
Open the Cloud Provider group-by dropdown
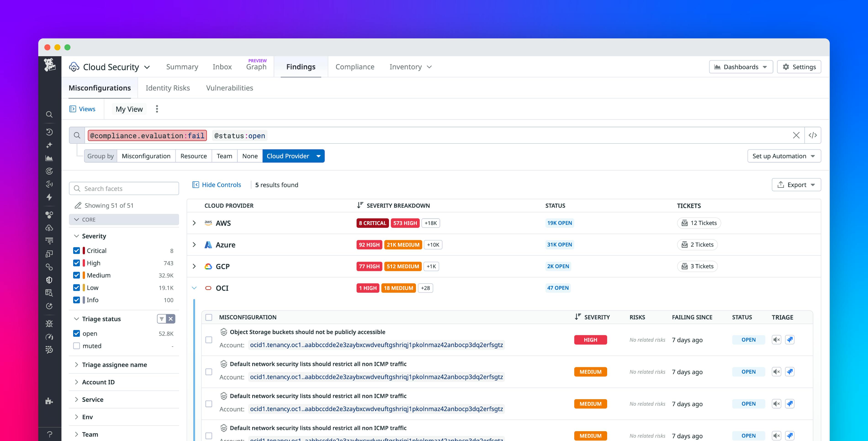point(318,156)
